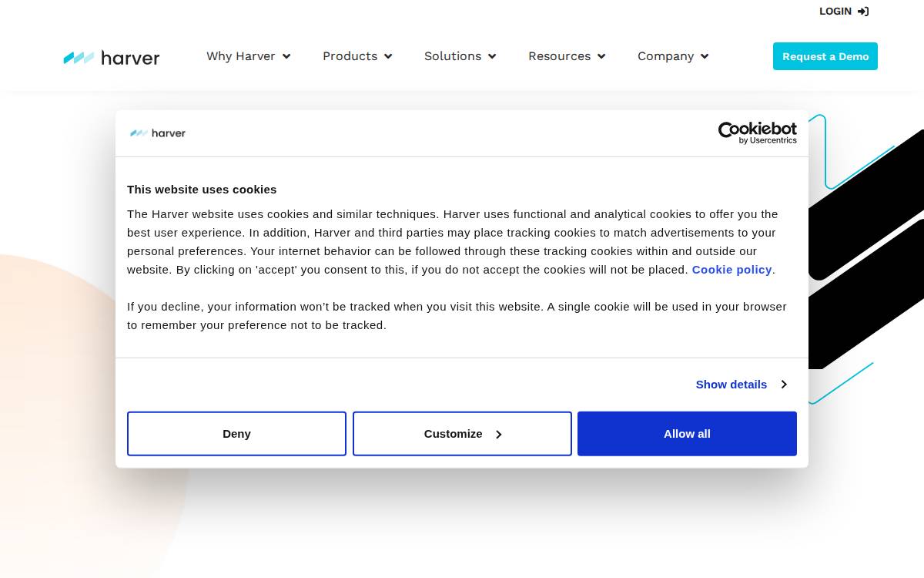This screenshot has height=578, width=924.
Task: Expand the Company chevron
Action: (x=705, y=56)
